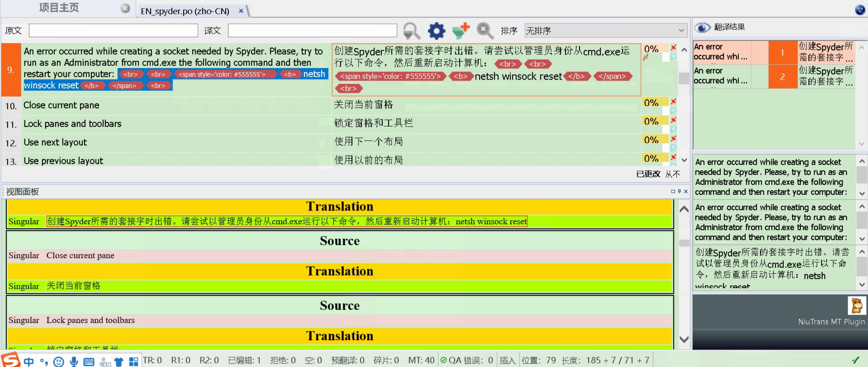Click the 原文 source filter input field

point(113,31)
